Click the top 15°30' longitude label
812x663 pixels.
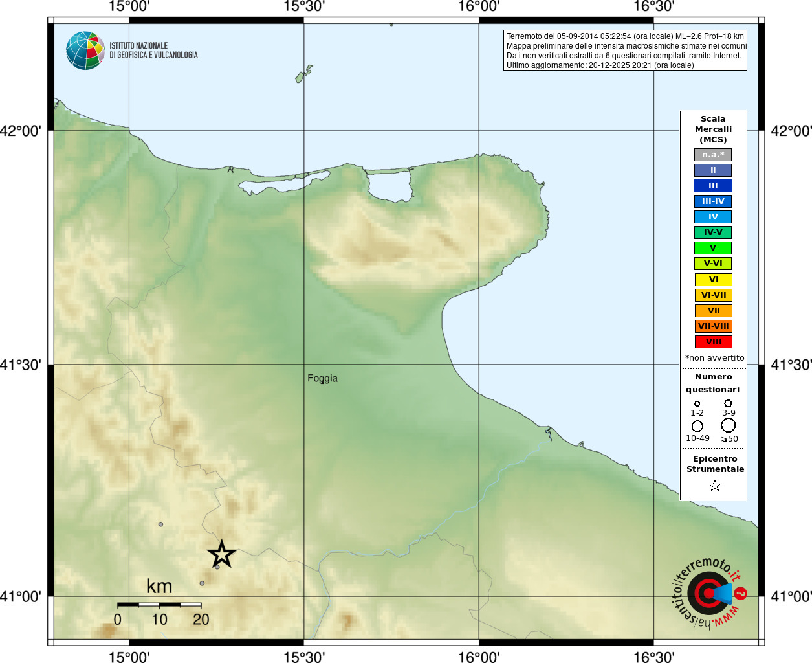tap(304, 6)
